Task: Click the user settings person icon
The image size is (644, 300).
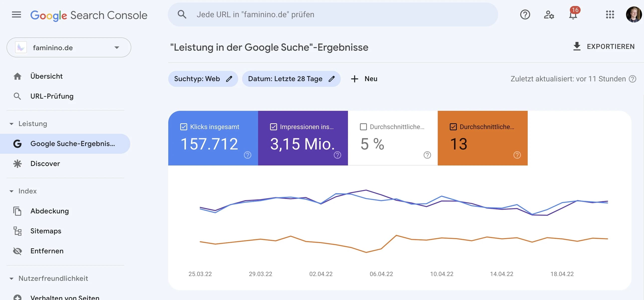Action: [549, 15]
